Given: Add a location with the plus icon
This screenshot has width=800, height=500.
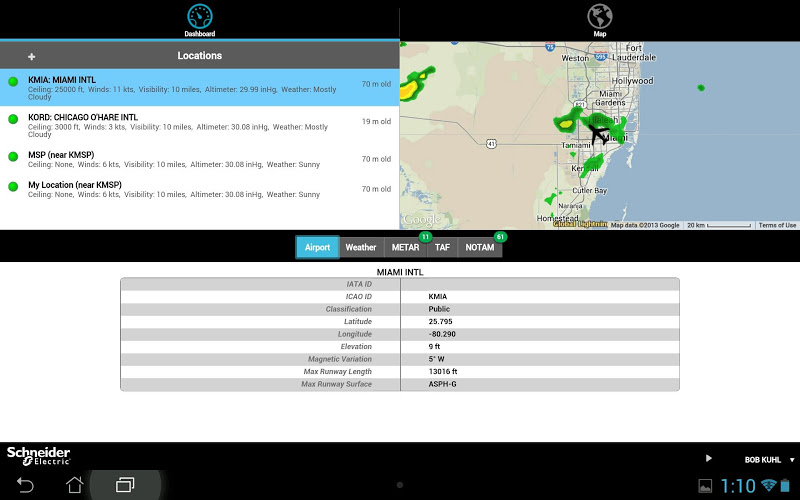Looking at the screenshot, I should pyautogui.click(x=32, y=57).
